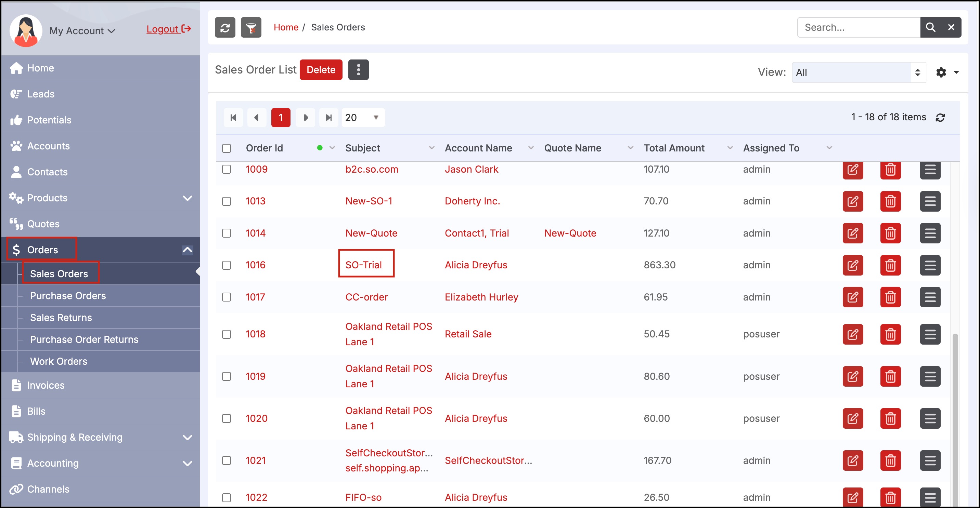This screenshot has width=980, height=508.
Task: Go to the previous page arrow
Action: 257,117
